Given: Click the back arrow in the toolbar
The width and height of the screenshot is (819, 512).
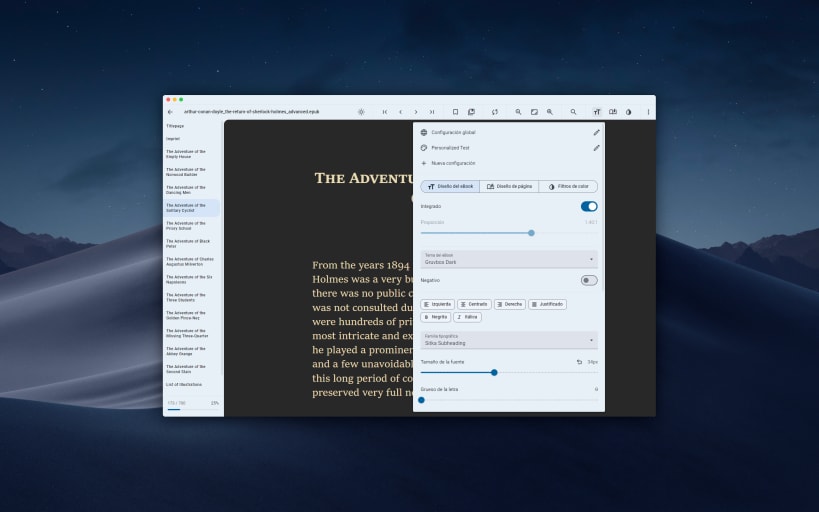Looking at the screenshot, I should (x=170, y=112).
